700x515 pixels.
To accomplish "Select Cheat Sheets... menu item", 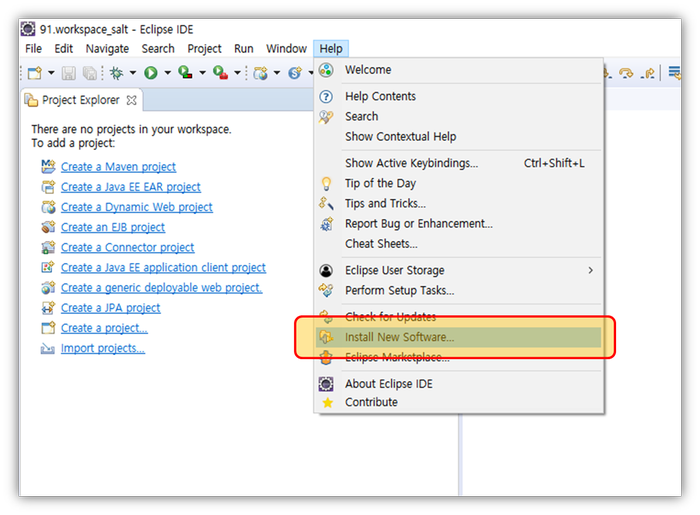I will point(458,244).
